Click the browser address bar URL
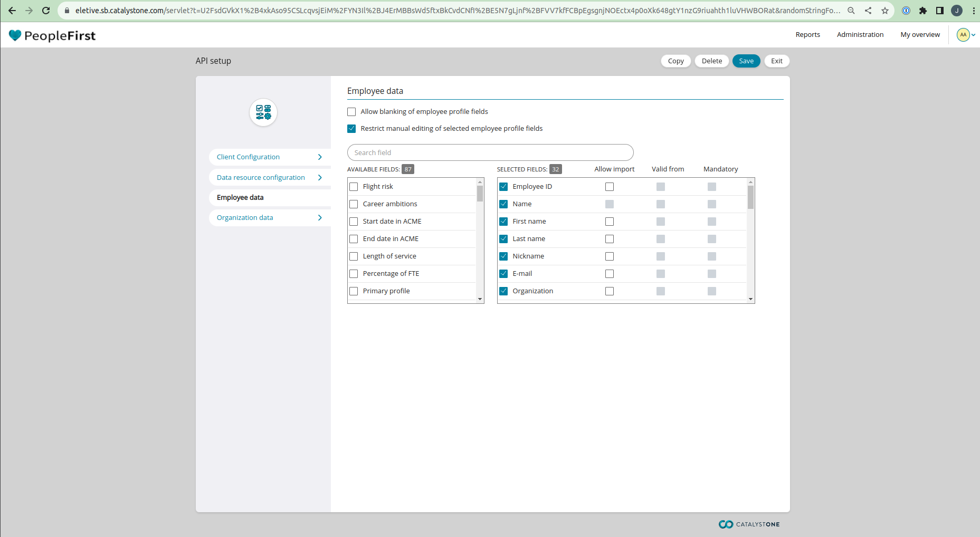The width and height of the screenshot is (980, 537). coord(457,11)
